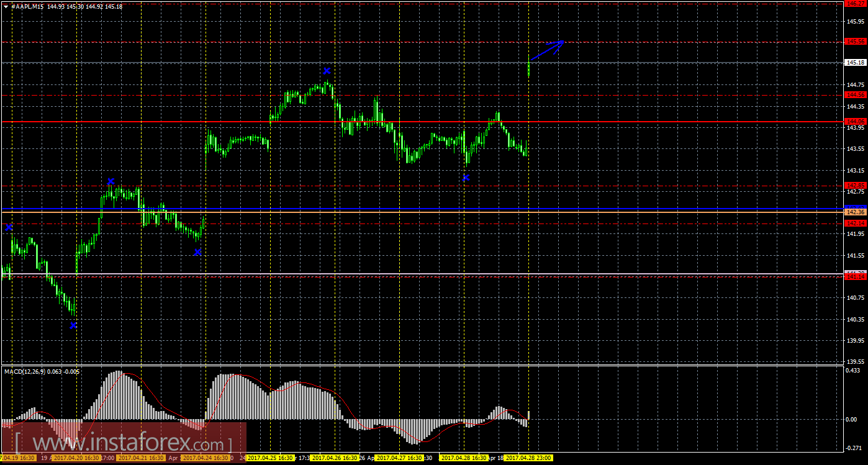Select the 2017.04.20 16:30 date label
The width and height of the screenshot is (868, 465).
click(x=76, y=458)
